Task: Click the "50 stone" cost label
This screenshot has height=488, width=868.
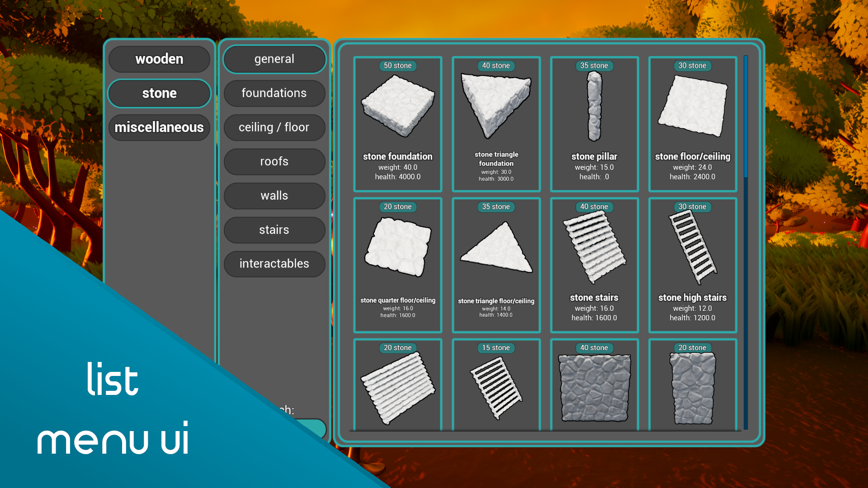Action: [x=398, y=66]
